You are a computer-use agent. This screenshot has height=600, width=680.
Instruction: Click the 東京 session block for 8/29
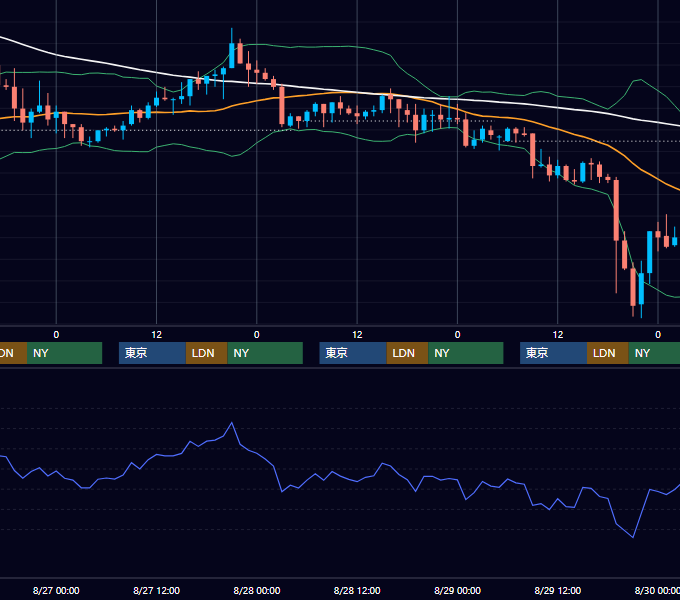point(553,353)
